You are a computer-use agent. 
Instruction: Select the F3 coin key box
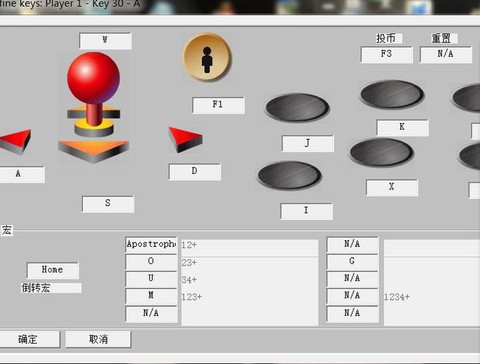[387, 55]
